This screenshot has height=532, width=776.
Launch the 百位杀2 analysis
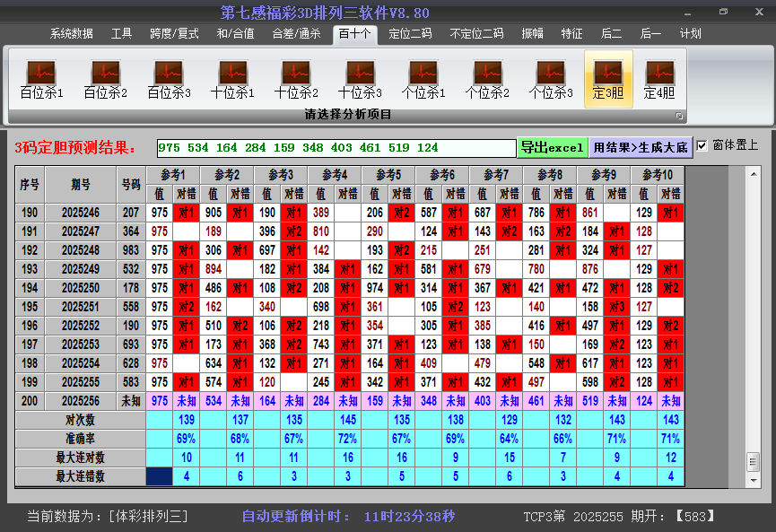pyautogui.click(x=105, y=80)
